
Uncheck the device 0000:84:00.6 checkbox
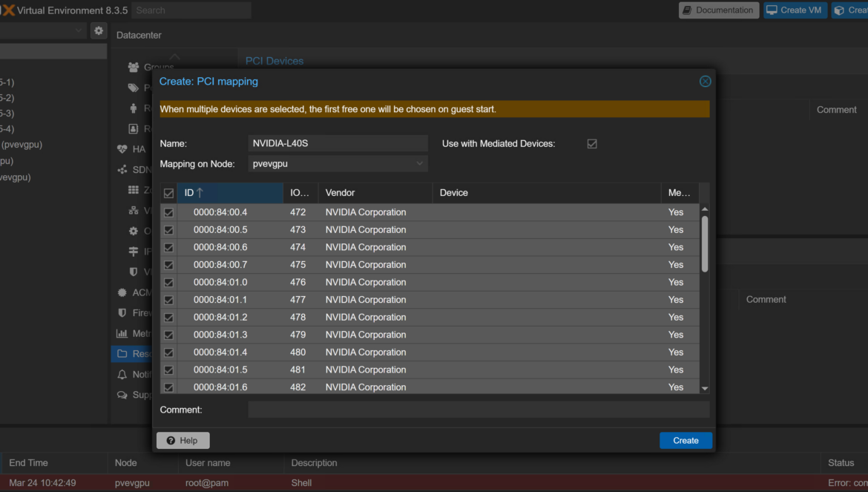(x=169, y=247)
